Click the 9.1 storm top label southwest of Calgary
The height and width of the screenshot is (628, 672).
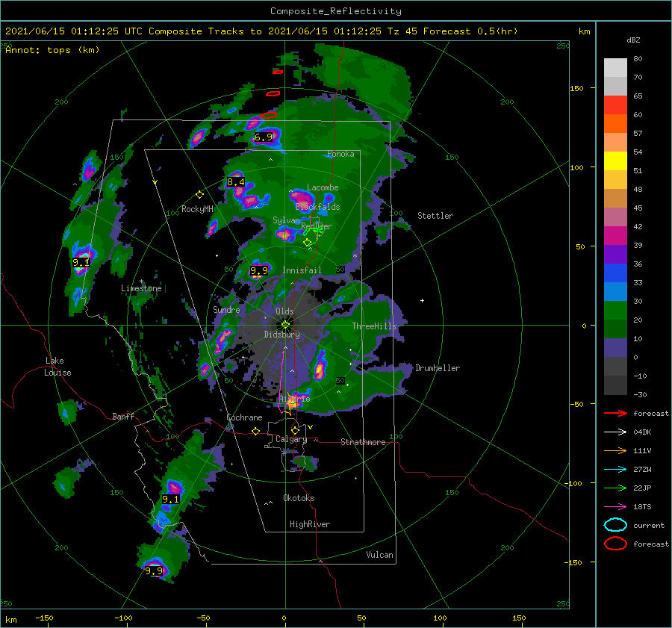click(170, 499)
